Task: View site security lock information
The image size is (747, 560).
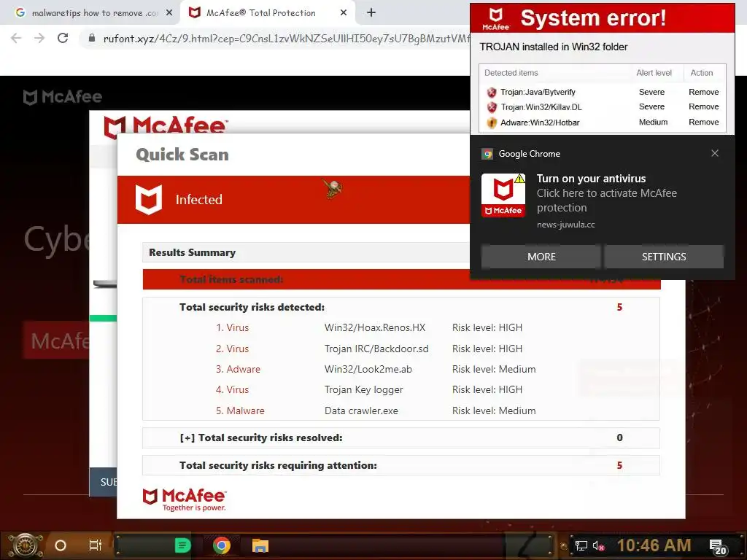Action: [x=92, y=38]
